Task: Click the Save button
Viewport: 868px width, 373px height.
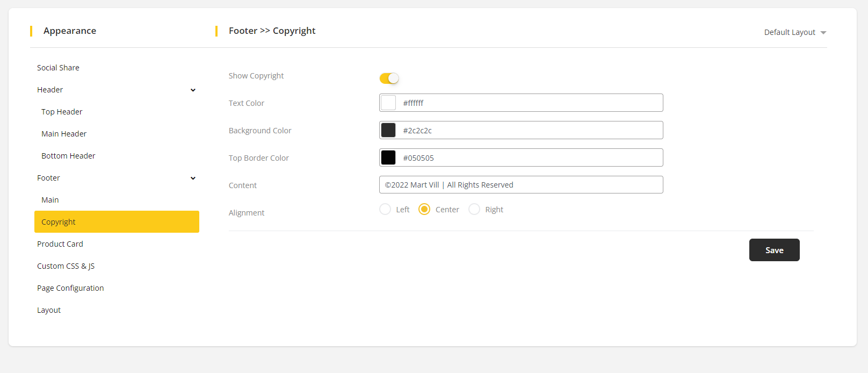Action: tap(774, 250)
